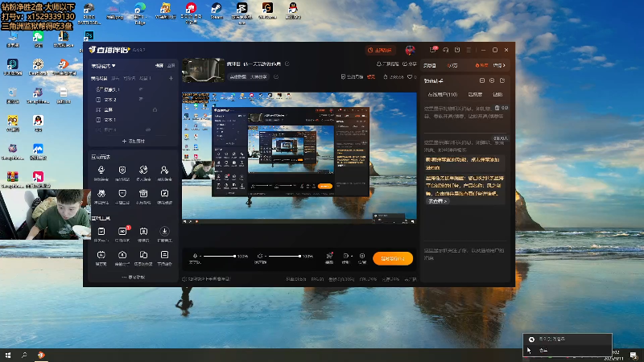Open the Windows Start menu
644x362 pixels.
coord(8,355)
